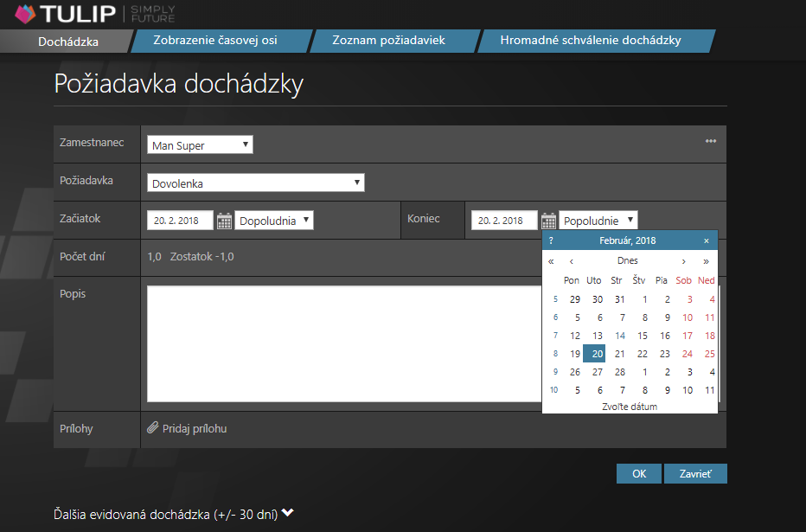Viewport: 806px width, 532px height.
Task: Click the three-dots icon beside Zamestnanec
Action: pos(711,142)
